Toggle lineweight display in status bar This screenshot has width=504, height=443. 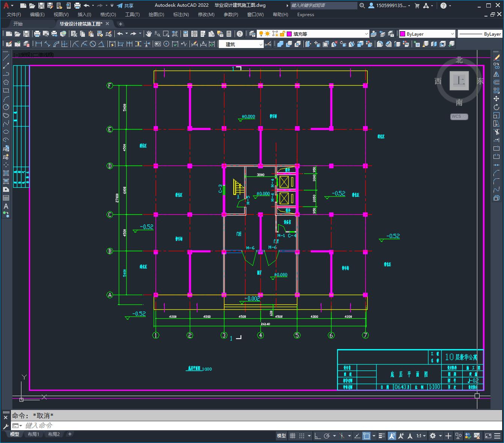click(x=382, y=436)
